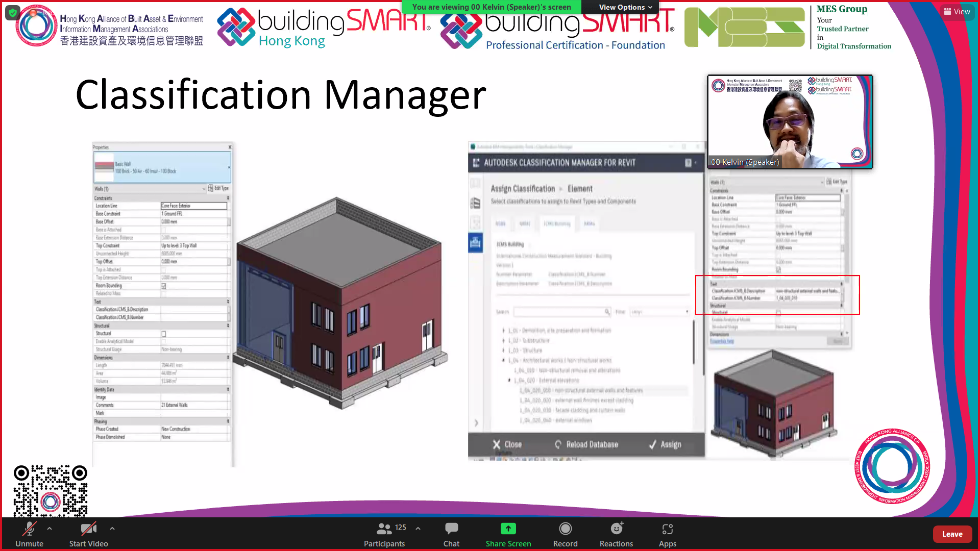Start recording with the Record button
This screenshot has width=980, height=551.
tap(565, 534)
